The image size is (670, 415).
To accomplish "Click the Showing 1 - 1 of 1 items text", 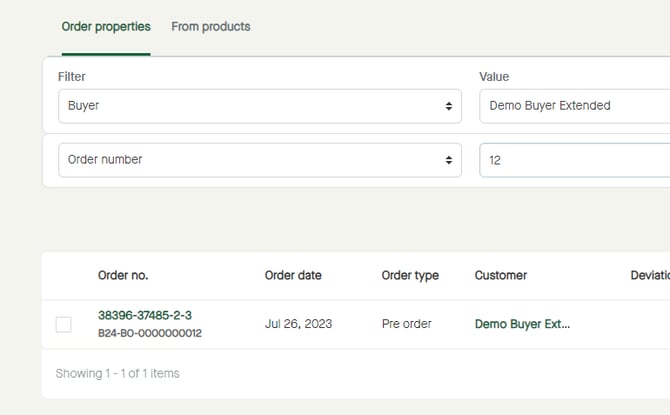I will [118, 373].
